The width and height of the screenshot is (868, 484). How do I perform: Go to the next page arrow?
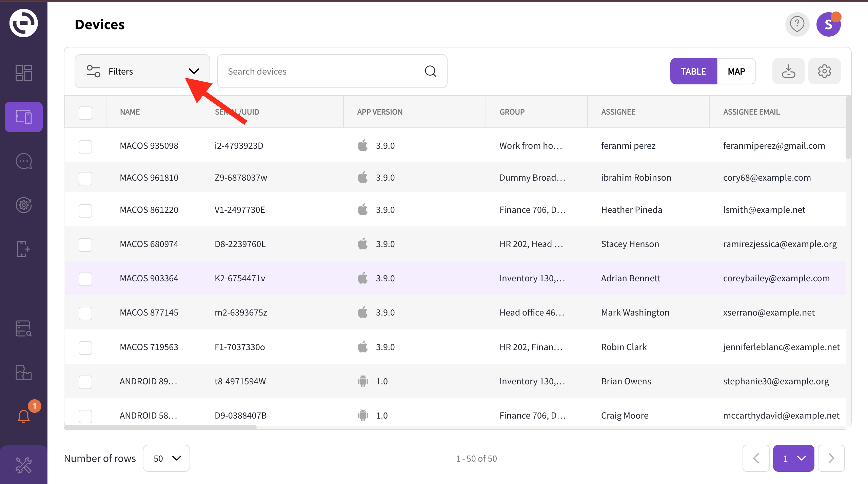[x=831, y=458]
